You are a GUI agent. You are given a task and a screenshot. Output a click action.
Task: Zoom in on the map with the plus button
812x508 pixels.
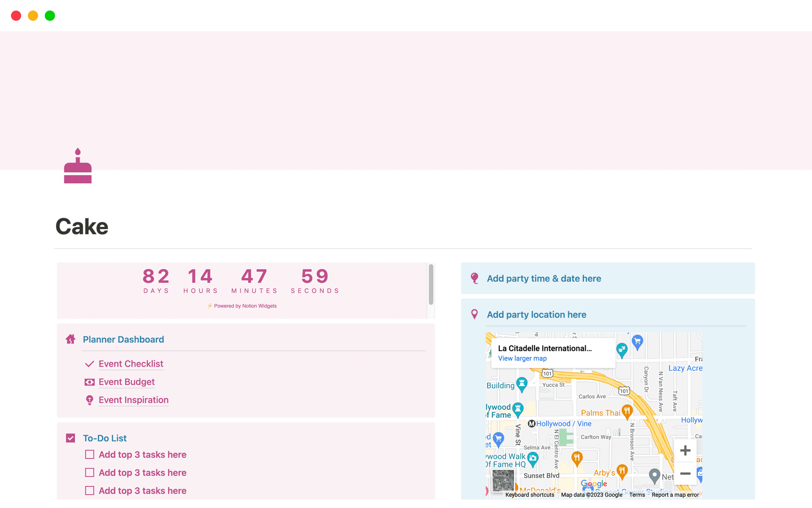[x=685, y=450]
